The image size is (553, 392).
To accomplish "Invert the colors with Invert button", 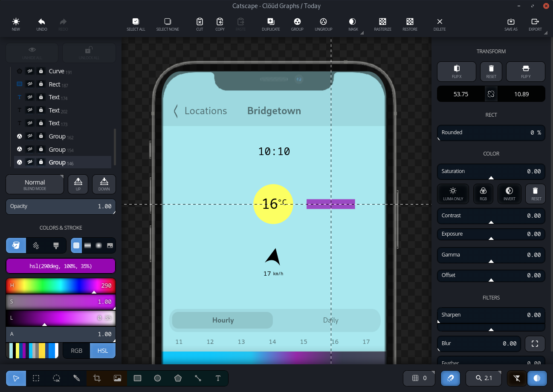I will tap(509, 194).
